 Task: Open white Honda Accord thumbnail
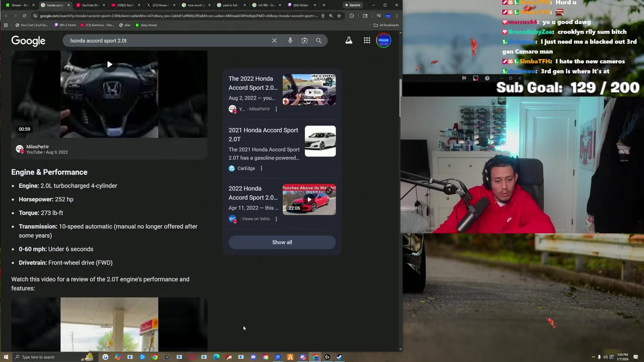(x=320, y=141)
